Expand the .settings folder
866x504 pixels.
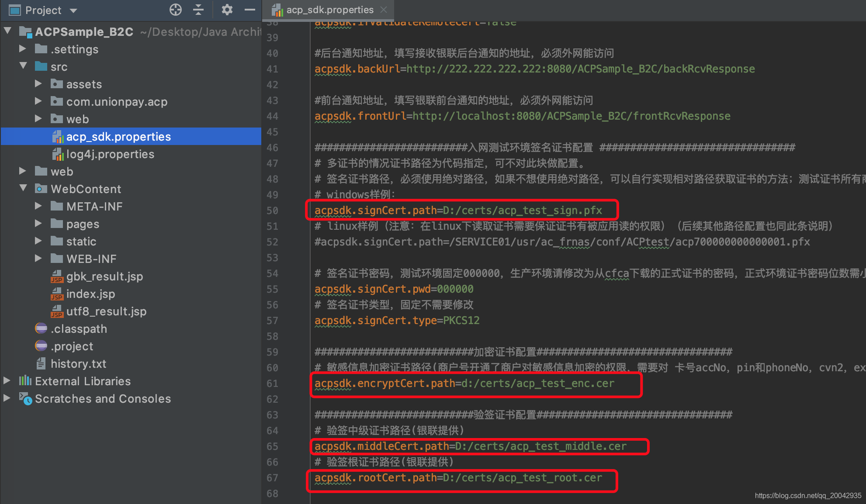(x=23, y=49)
